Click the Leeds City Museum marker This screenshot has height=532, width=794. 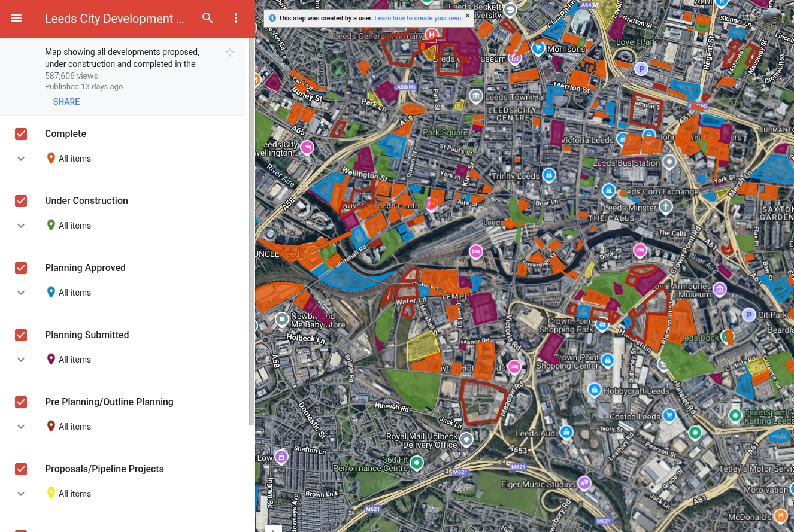click(515, 58)
